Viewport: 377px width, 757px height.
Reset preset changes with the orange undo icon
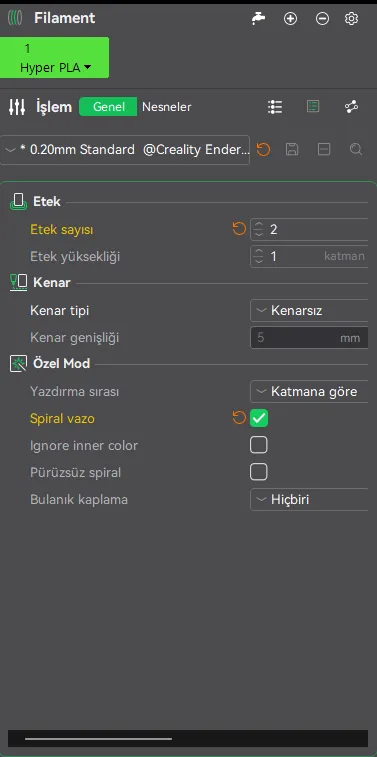(x=263, y=150)
